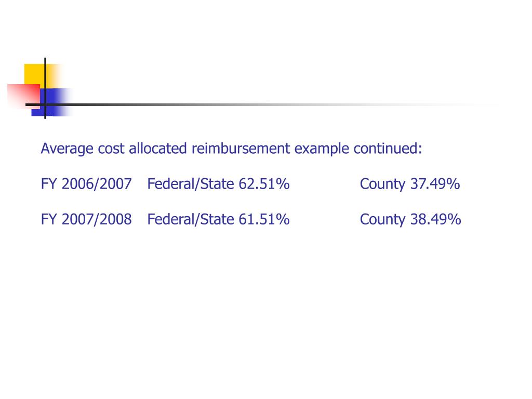The width and height of the screenshot is (532, 399).
Task: Click the blue square in slide logo
Action: pos(52,102)
